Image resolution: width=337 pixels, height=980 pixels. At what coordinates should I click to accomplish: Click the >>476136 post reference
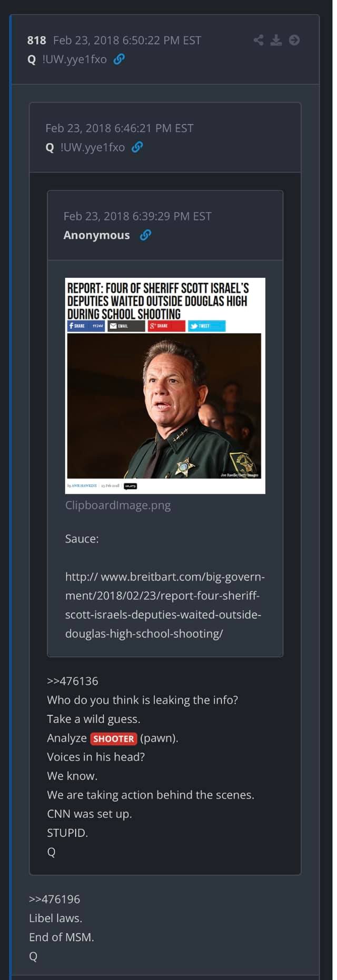coord(73,681)
